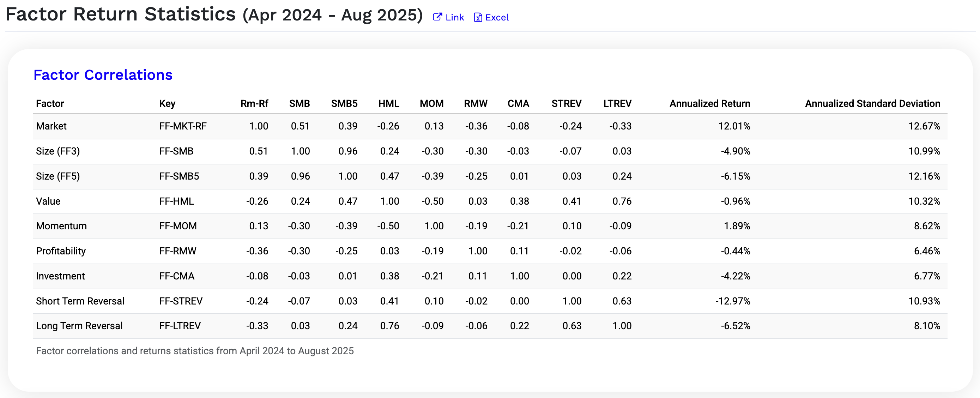Screen dimensions: 980x398
Task: Click the Momentum factor row label
Action: pos(61,226)
